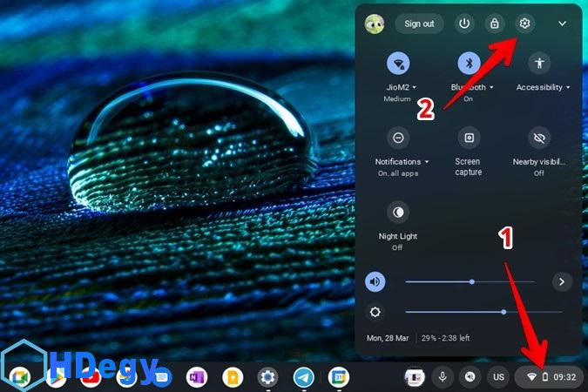This screenshot has height=392, width=588.
Task: Toggle Bluetooth off
Action: pos(469,64)
